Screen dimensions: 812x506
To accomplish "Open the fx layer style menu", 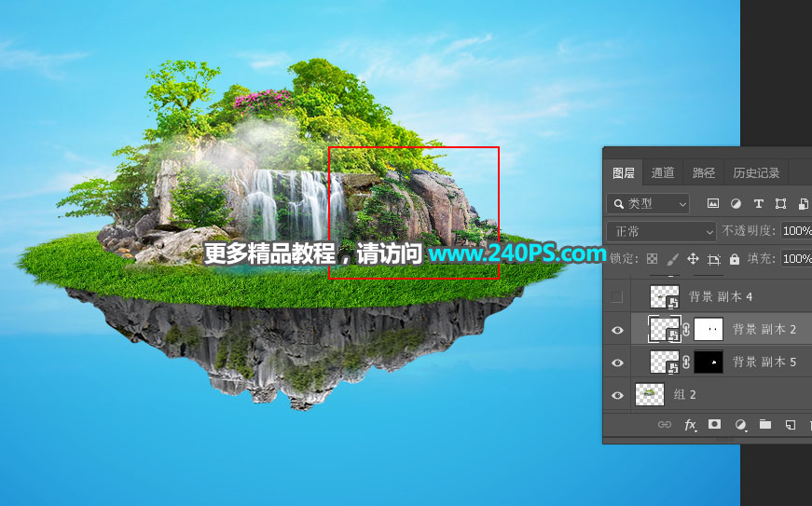I will [690, 425].
